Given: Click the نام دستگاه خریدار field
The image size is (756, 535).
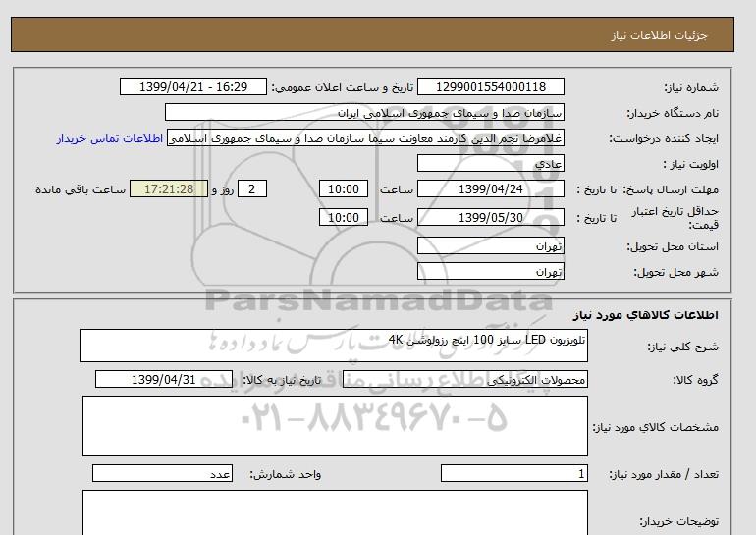Looking at the screenshot, I should (364, 113).
